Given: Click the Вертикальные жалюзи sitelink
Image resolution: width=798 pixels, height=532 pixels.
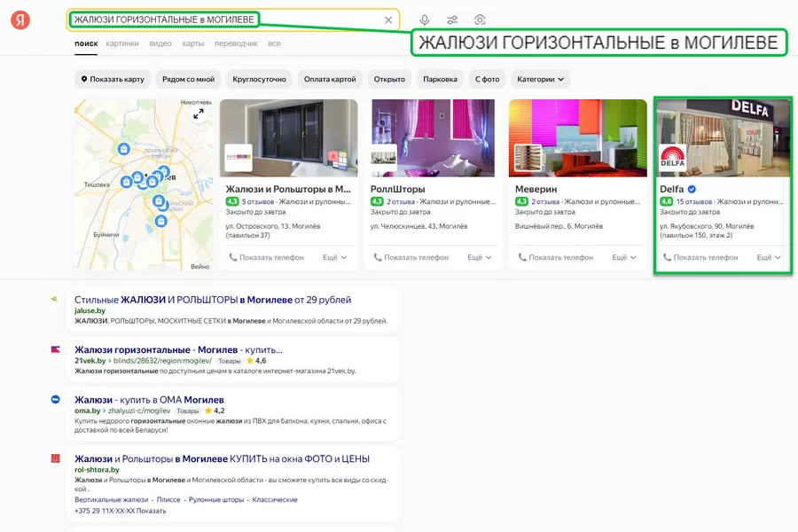Looking at the screenshot, I should click(x=112, y=500).
